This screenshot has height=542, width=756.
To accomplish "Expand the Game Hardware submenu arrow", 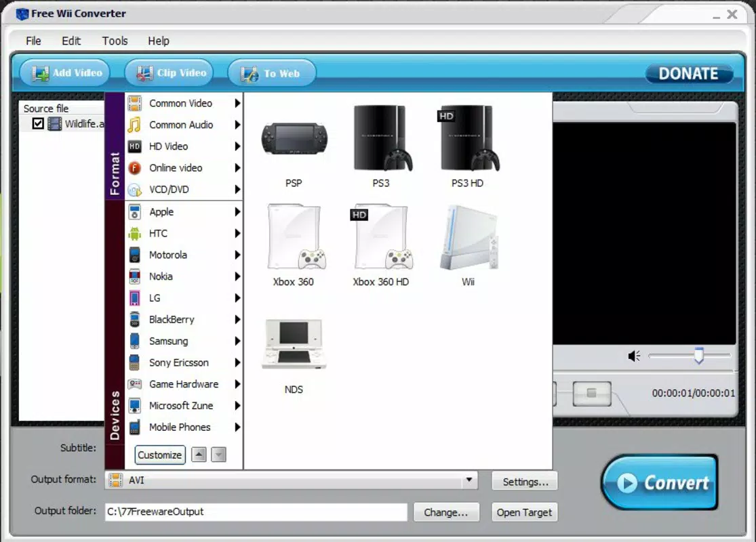I will [x=237, y=384].
